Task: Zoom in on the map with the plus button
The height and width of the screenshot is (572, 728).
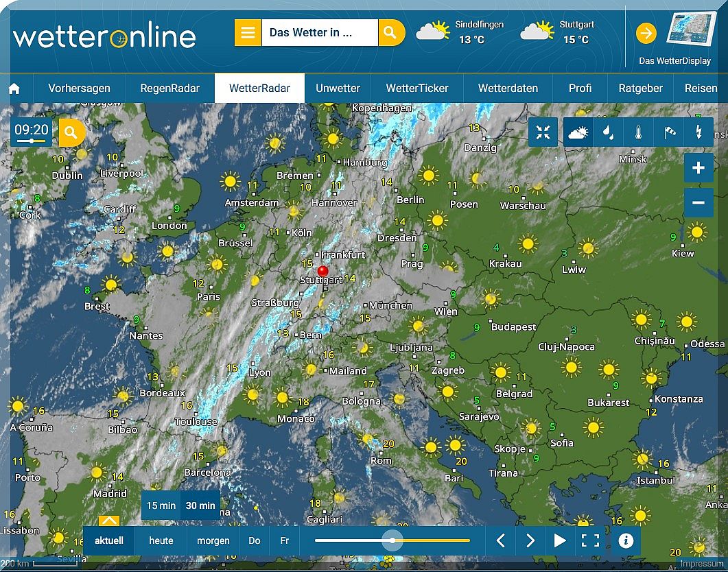Action: coord(698,168)
